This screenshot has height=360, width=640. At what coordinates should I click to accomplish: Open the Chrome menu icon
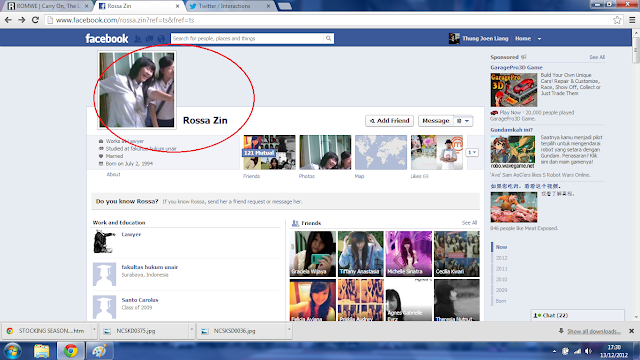click(x=632, y=20)
